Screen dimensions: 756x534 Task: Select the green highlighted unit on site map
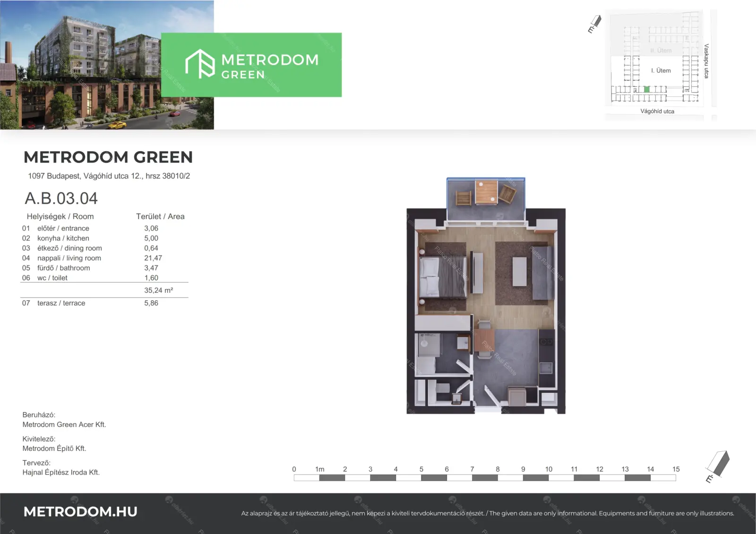point(646,89)
